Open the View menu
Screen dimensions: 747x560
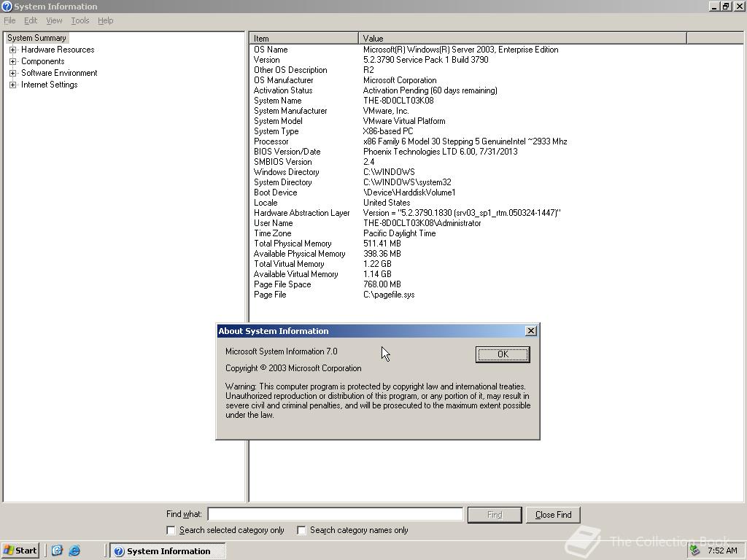click(54, 20)
